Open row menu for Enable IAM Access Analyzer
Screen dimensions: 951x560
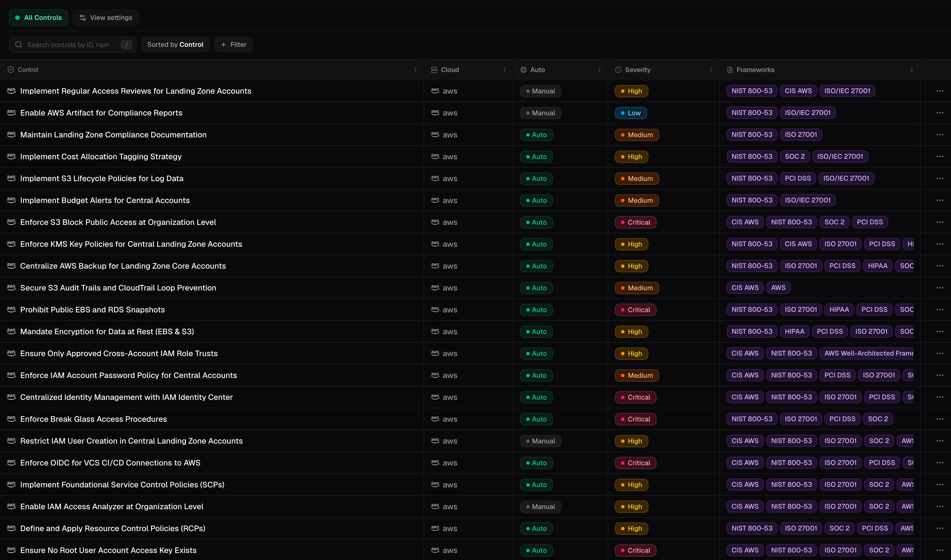point(940,507)
